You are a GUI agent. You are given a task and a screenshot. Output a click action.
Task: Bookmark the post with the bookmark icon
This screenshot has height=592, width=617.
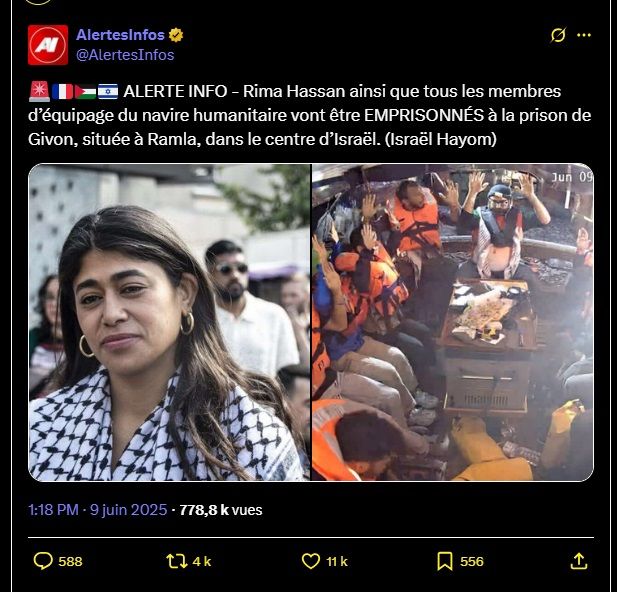coord(445,561)
